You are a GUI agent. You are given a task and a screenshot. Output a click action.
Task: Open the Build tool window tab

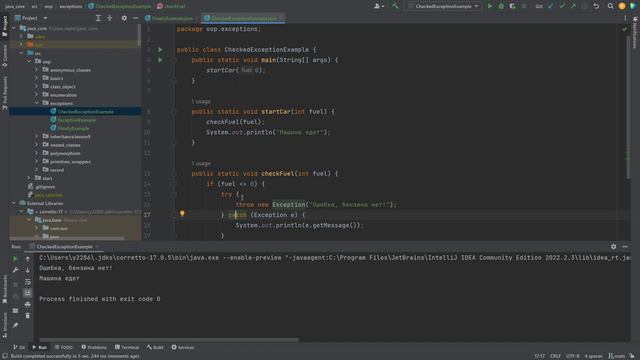(x=155, y=347)
